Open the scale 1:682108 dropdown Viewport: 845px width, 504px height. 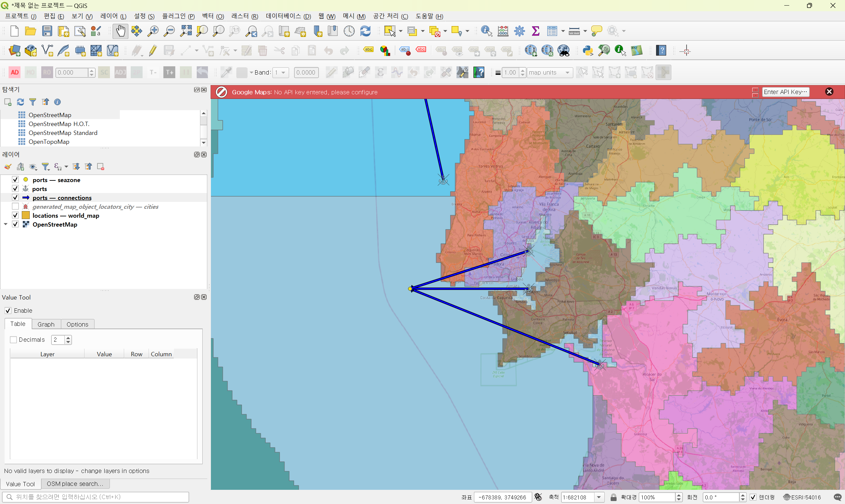click(x=599, y=497)
